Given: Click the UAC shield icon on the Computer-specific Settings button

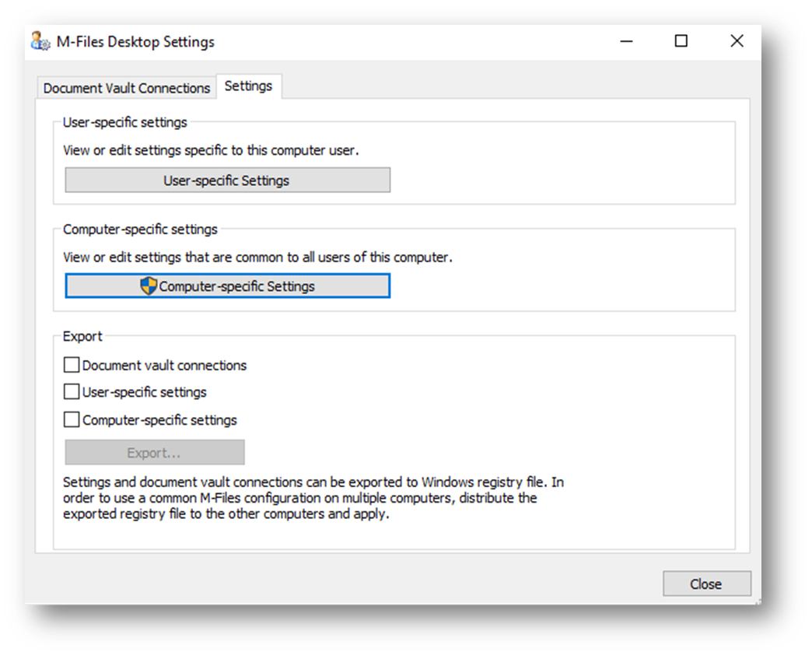Looking at the screenshot, I should [x=149, y=286].
